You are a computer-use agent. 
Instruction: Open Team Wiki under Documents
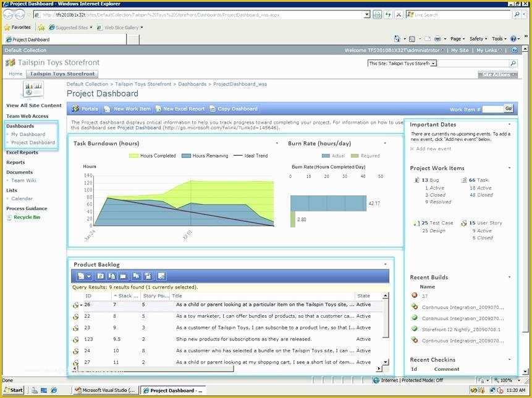pyautogui.click(x=23, y=180)
